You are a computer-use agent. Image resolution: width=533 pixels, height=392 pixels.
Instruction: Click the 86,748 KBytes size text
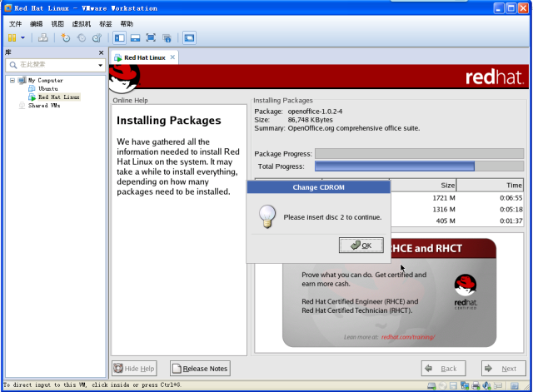click(311, 120)
